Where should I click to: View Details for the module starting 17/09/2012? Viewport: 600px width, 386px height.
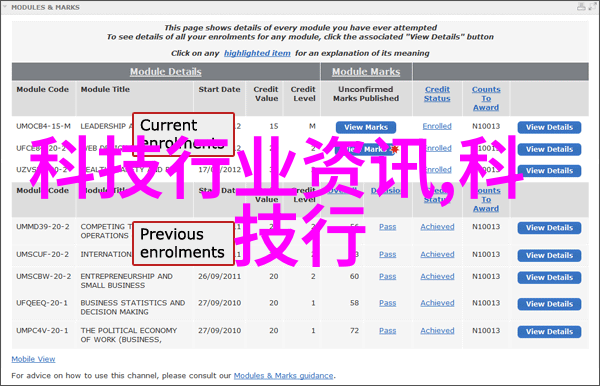(x=549, y=171)
